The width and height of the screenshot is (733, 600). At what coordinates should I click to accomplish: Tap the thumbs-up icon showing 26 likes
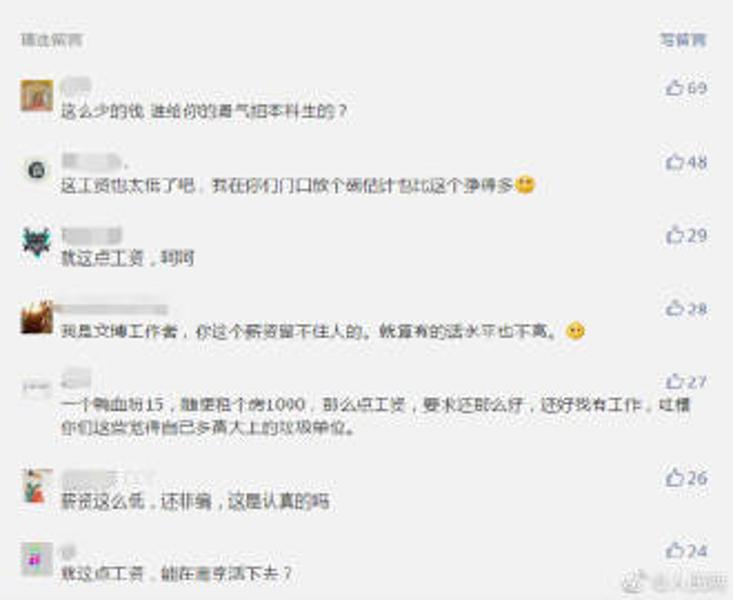coord(674,477)
